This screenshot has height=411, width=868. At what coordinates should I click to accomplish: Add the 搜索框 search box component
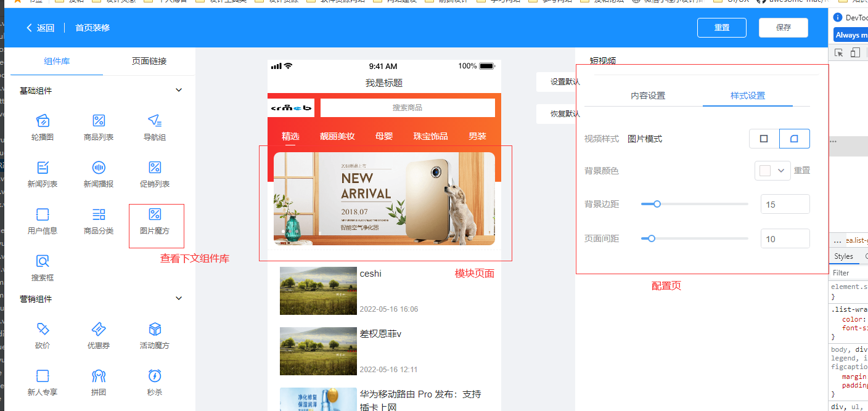[x=43, y=267]
